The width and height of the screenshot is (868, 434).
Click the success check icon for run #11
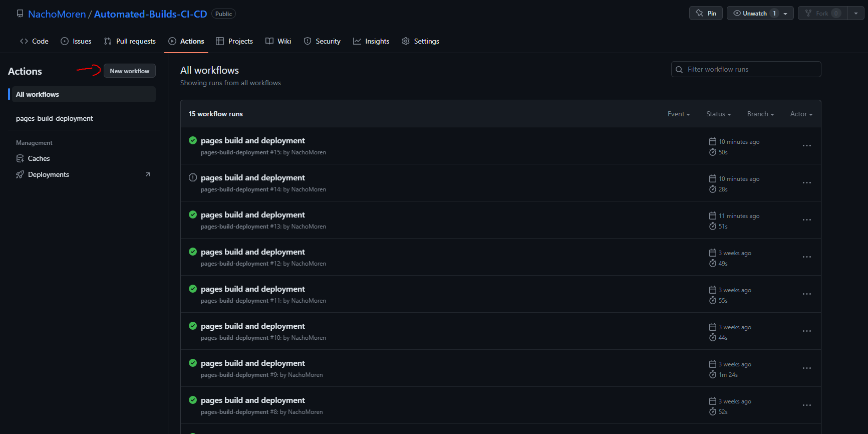193,289
